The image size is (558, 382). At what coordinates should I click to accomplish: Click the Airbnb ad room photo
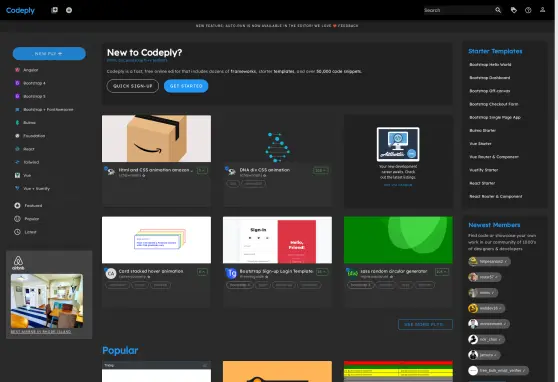click(x=47, y=301)
